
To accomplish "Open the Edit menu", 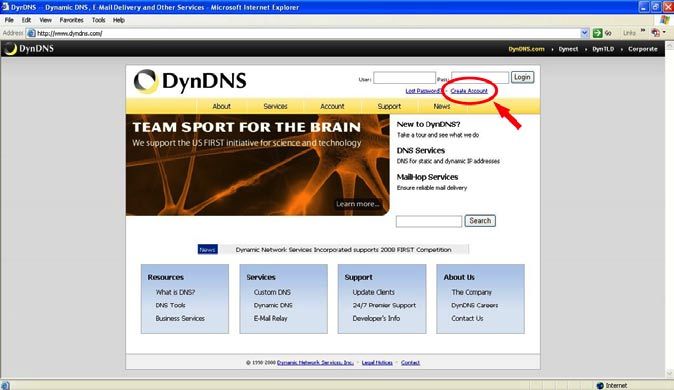I will point(26,20).
